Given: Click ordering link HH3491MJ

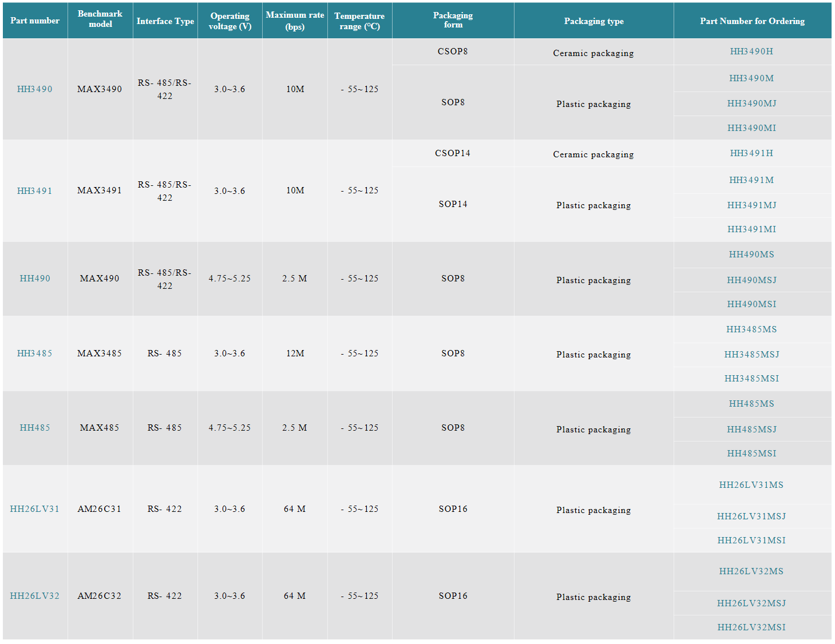Looking at the screenshot, I should coord(751,205).
